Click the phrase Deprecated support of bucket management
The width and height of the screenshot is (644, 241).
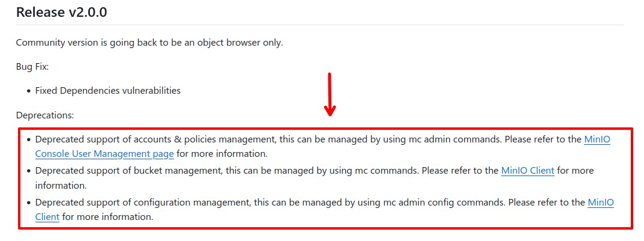(129, 170)
